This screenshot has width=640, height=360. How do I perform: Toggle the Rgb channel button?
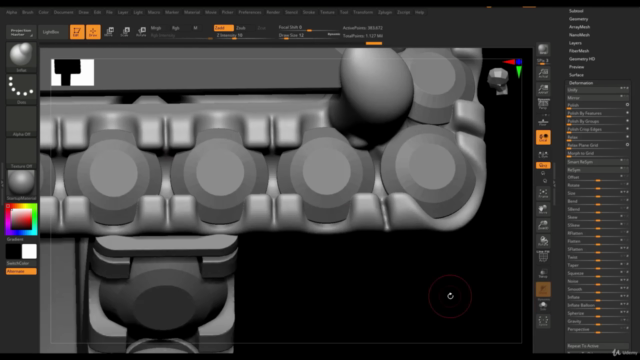pos(176,28)
